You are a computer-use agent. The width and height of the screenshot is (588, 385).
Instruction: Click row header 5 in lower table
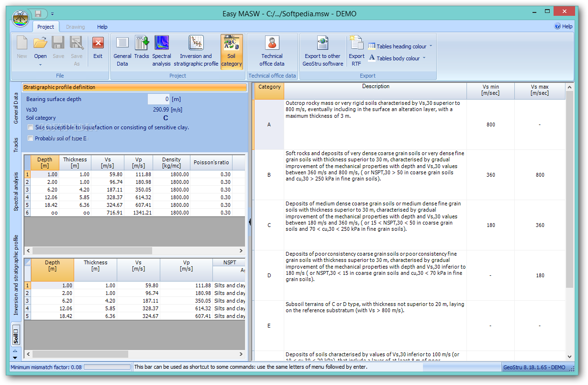(27, 316)
